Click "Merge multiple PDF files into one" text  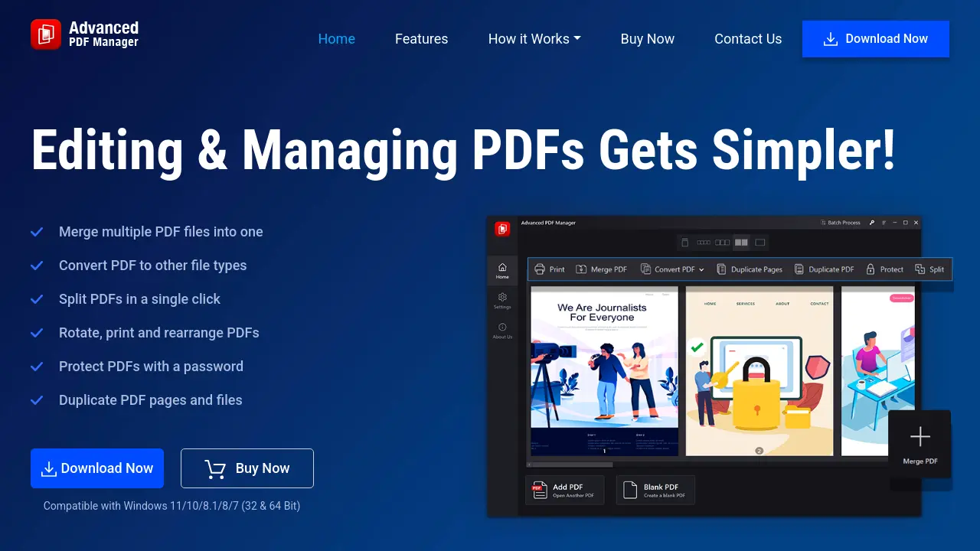(x=161, y=232)
